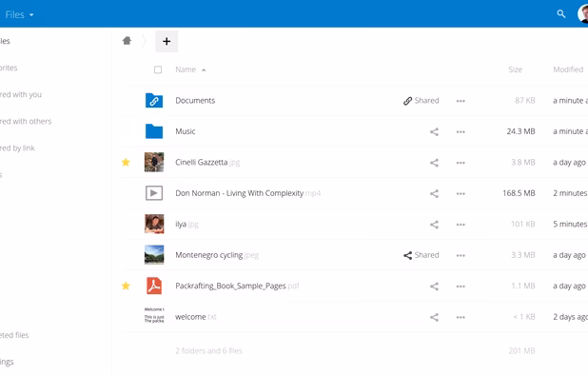Viewport: 588px width, 375px height.
Task: Open Shared status for Montenegro cycling
Action: (421, 255)
